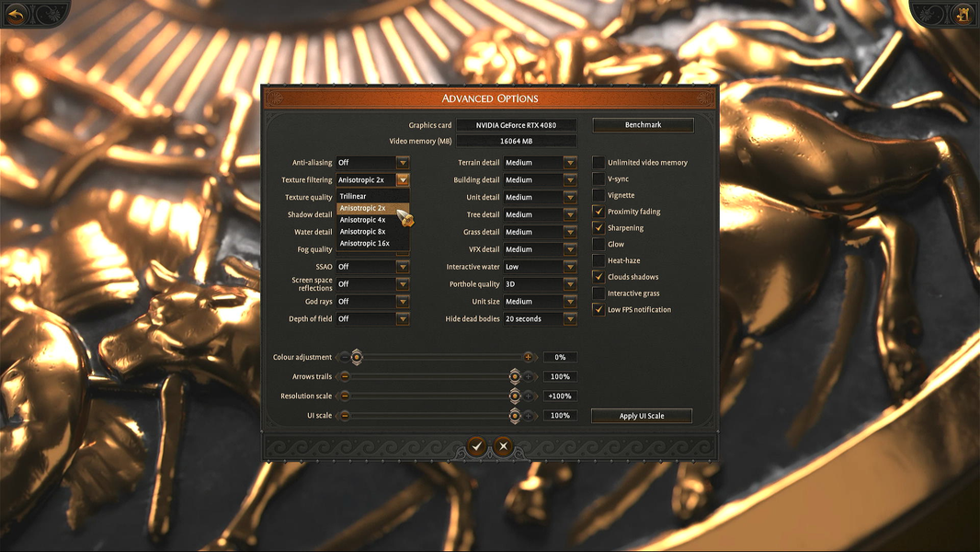Open the Grass detail dropdown
The height and width of the screenshot is (552, 980).
click(x=540, y=232)
